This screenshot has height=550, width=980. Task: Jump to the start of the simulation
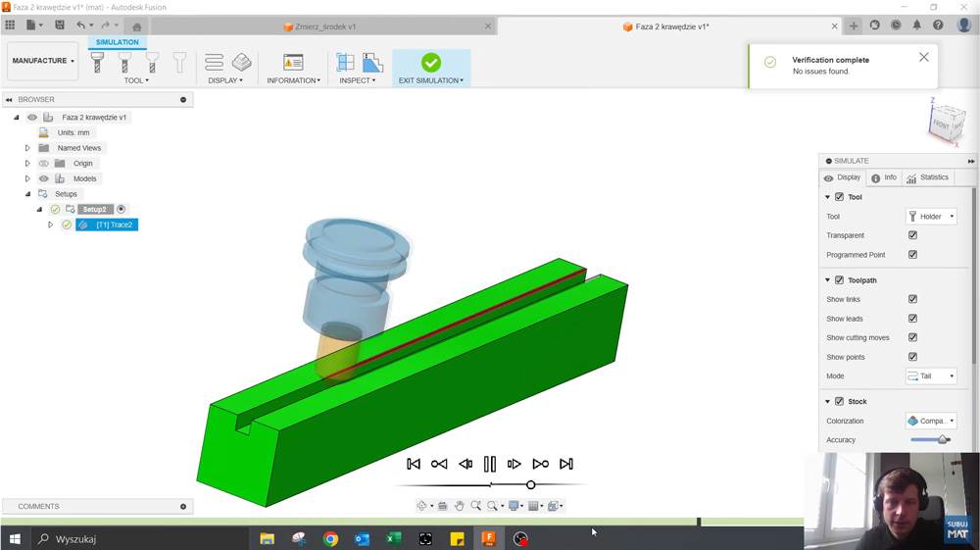pos(414,464)
